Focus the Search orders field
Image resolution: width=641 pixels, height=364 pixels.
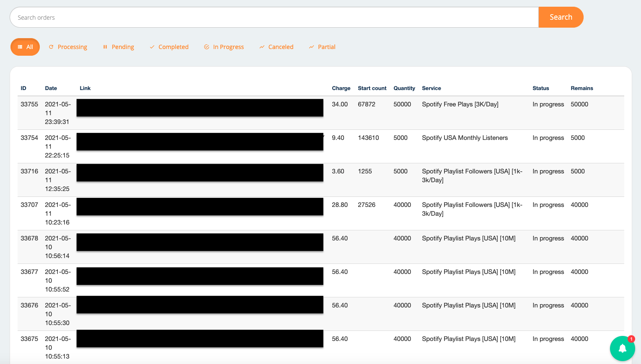point(274,17)
